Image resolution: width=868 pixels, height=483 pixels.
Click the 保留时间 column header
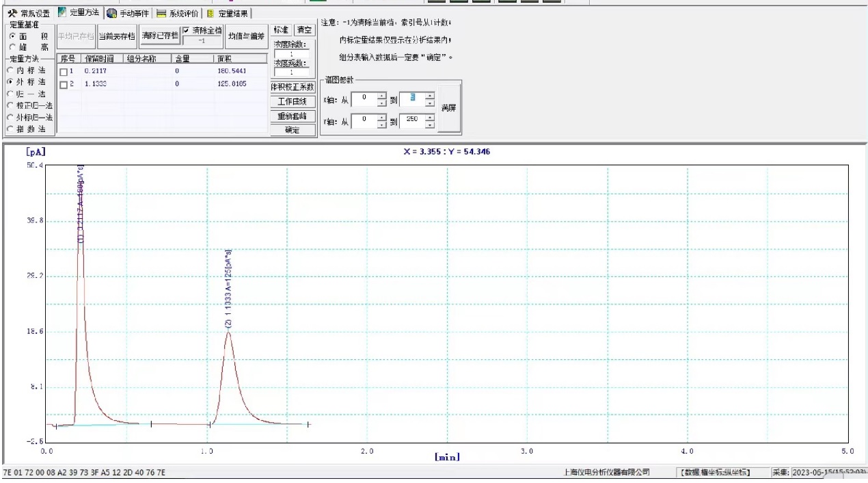[x=101, y=59]
